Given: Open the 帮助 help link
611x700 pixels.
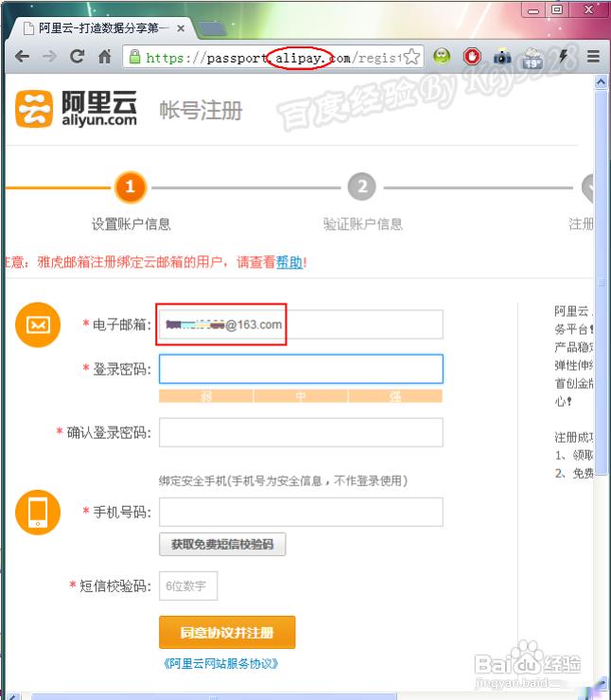Looking at the screenshot, I should 289,262.
